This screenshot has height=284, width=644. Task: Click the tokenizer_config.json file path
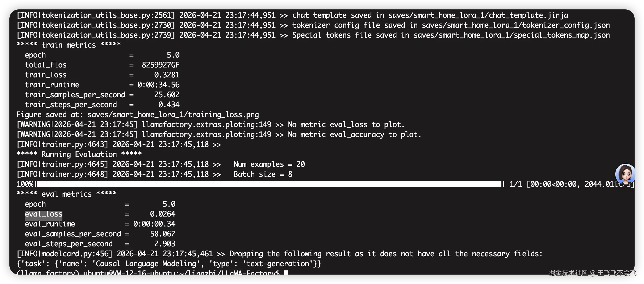(x=516, y=25)
